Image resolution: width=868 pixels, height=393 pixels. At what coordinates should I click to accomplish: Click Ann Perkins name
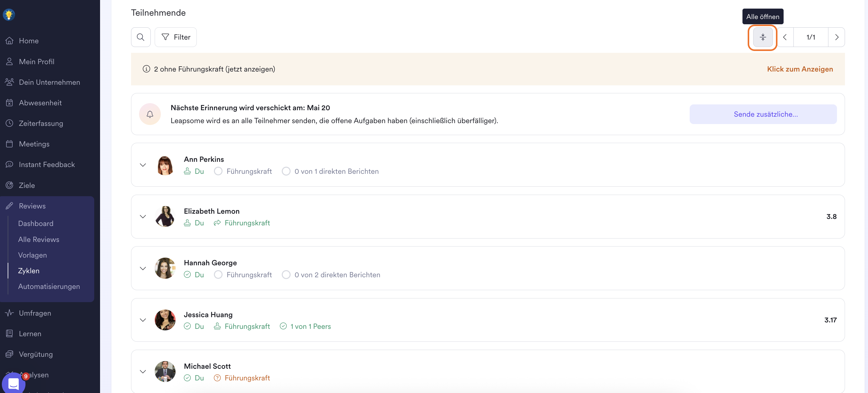point(204,159)
